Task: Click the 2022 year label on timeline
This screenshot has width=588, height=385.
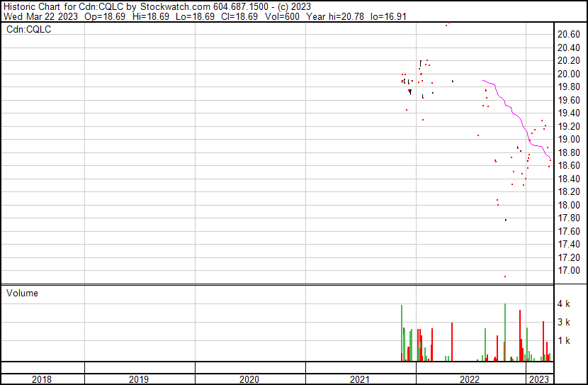Action: point(470,379)
